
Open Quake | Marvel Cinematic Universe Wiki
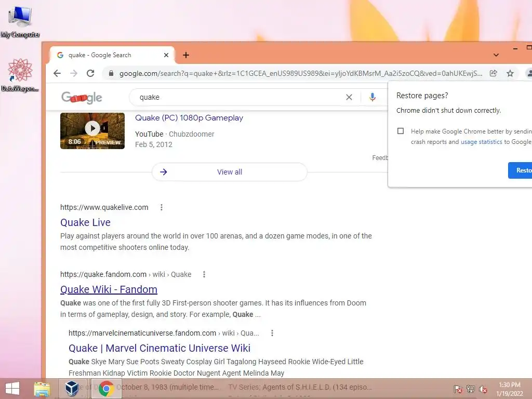coord(159,348)
